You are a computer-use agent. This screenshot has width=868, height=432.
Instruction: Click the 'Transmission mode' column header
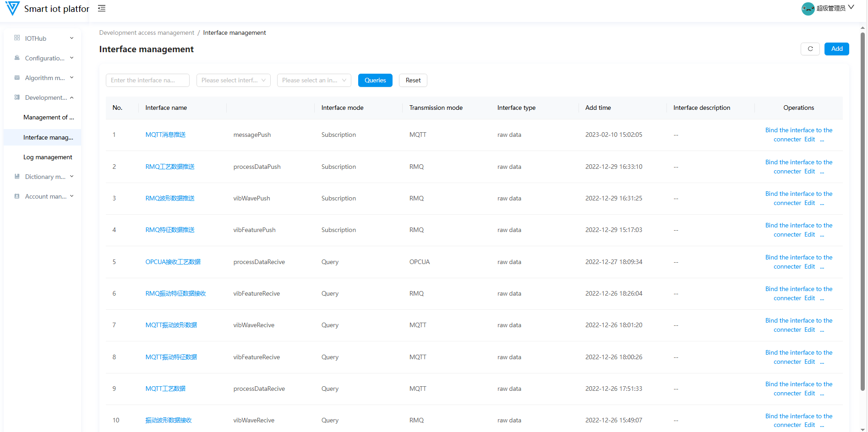(x=436, y=108)
